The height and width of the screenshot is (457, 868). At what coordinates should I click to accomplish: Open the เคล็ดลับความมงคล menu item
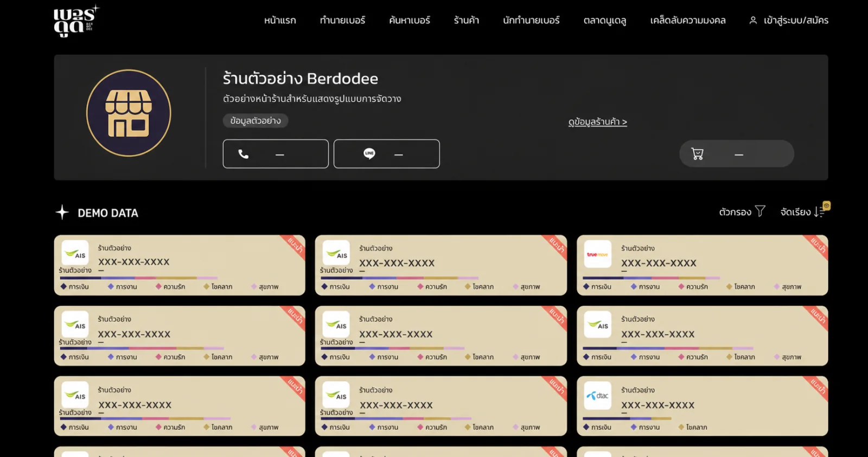click(688, 21)
